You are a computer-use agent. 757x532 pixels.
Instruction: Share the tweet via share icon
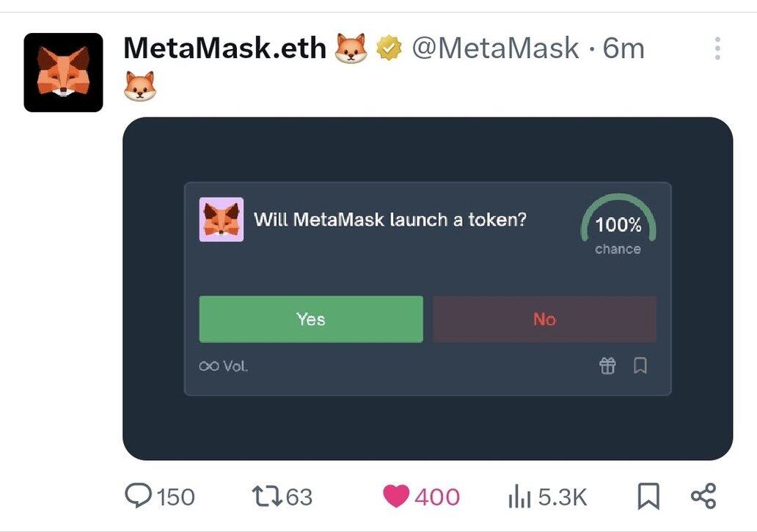coord(704,496)
